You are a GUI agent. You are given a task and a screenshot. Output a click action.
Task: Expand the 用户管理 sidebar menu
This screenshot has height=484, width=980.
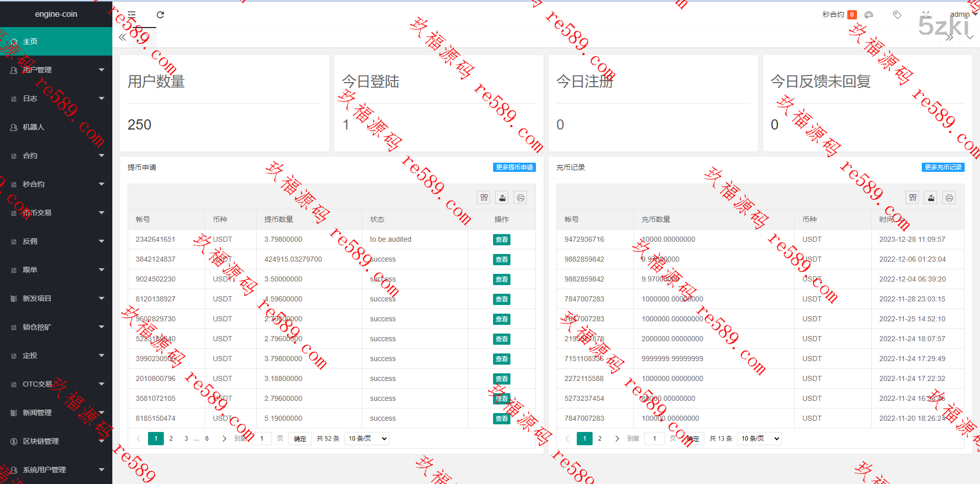pos(56,70)
